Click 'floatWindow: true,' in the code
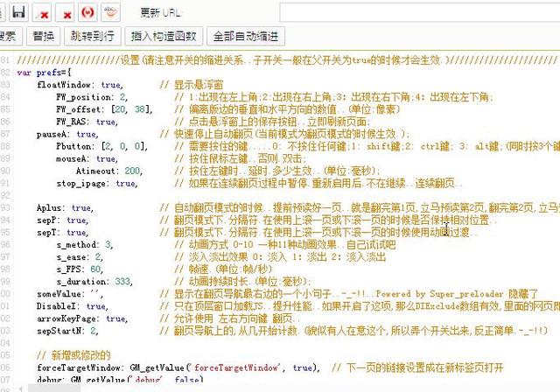 pyautogui.click(x=80, y=85)
